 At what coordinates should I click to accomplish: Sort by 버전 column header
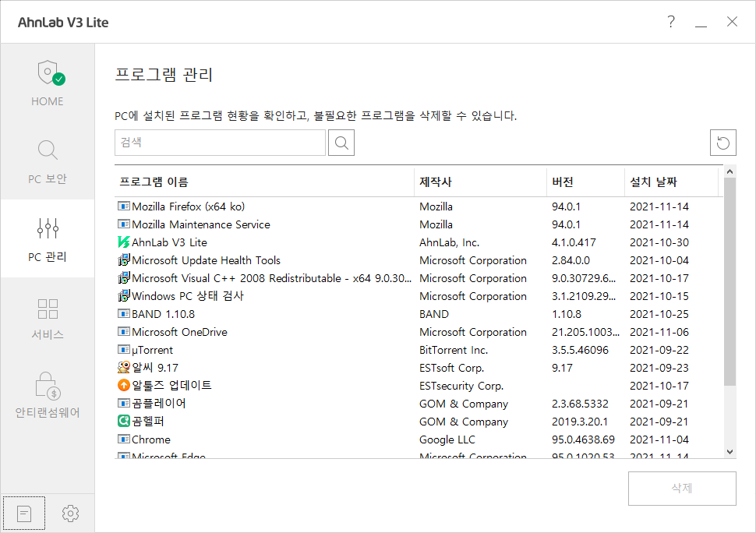click(x=585, y=182)
